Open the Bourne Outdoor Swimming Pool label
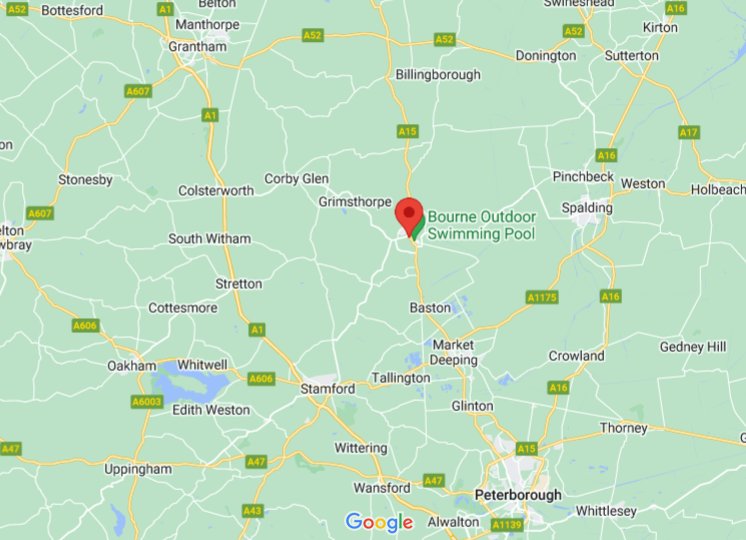 click(481, 226)
